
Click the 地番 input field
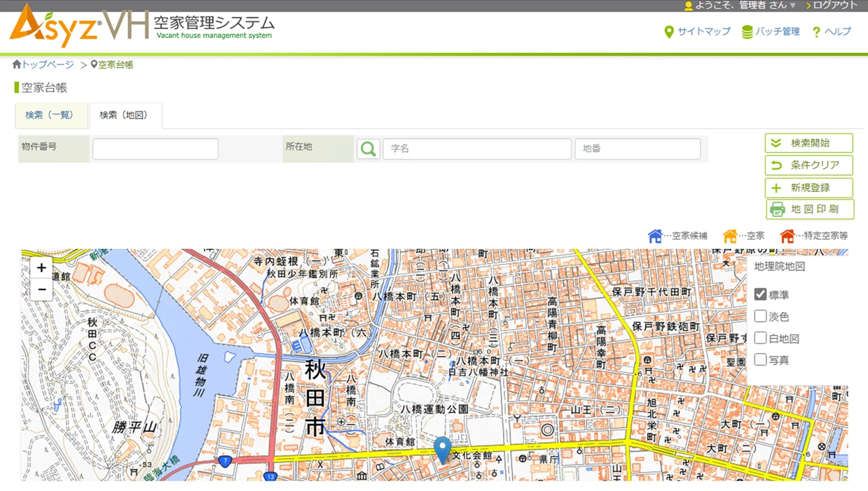(x=637, y=149)
